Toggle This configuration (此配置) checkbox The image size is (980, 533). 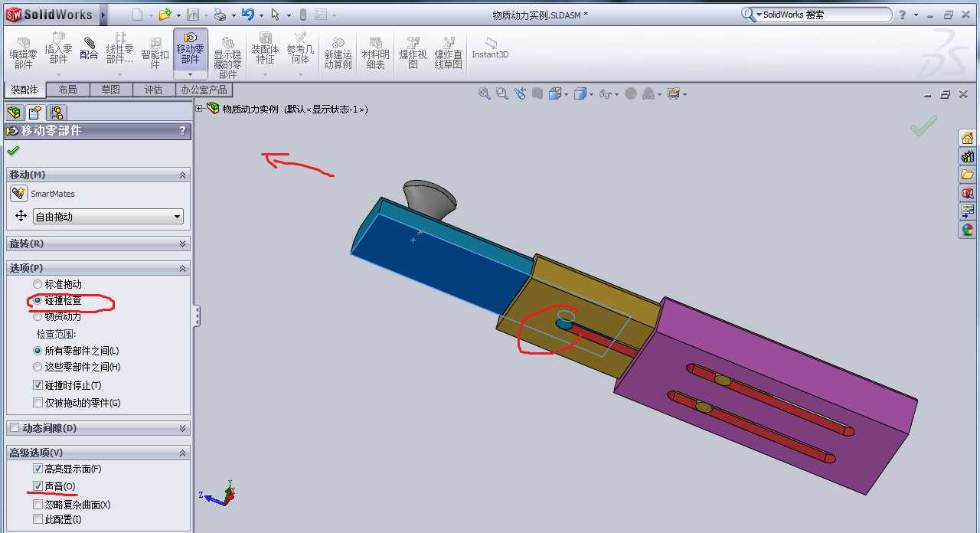pyautogui.click(x=38, y=519)
